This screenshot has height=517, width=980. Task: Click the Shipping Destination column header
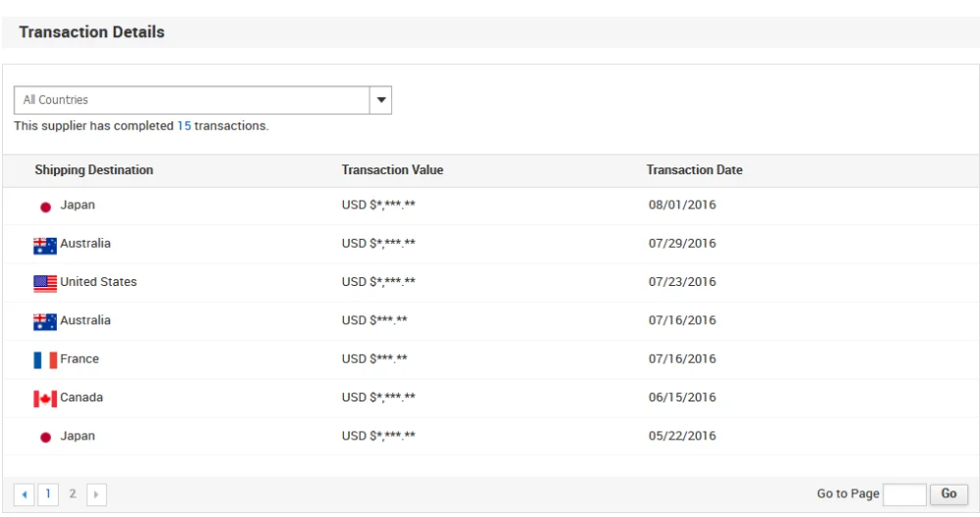click(94, 170)
